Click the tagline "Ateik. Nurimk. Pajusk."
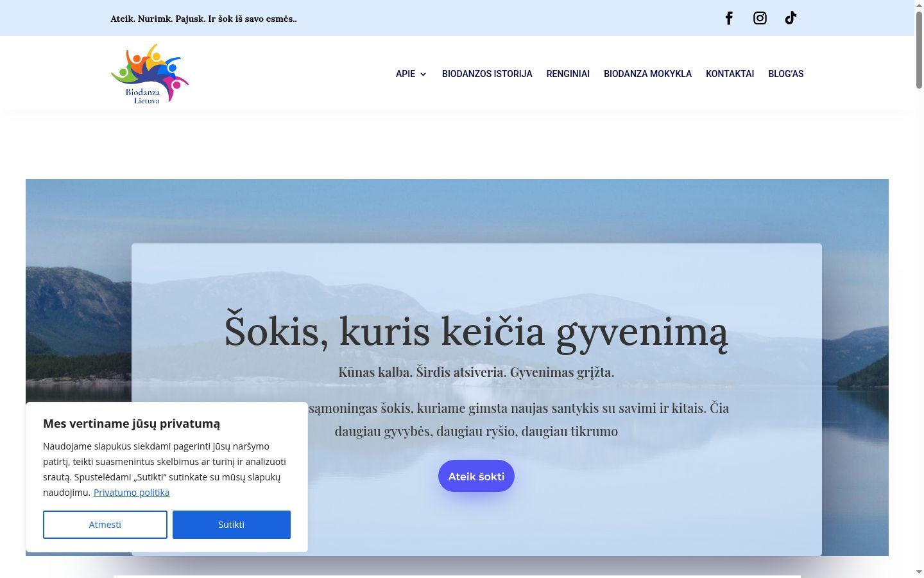Viewport: 924px width, 578px height. tap(157, 19)
